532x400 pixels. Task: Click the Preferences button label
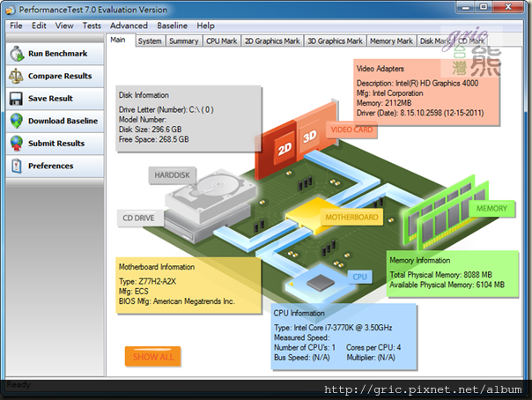coord(50,166)
